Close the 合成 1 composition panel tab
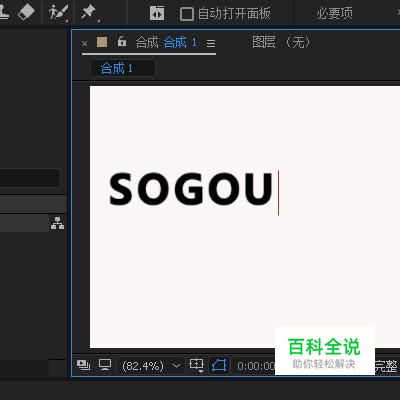Viewport: 400px width, 400px height. click(84, 43)
